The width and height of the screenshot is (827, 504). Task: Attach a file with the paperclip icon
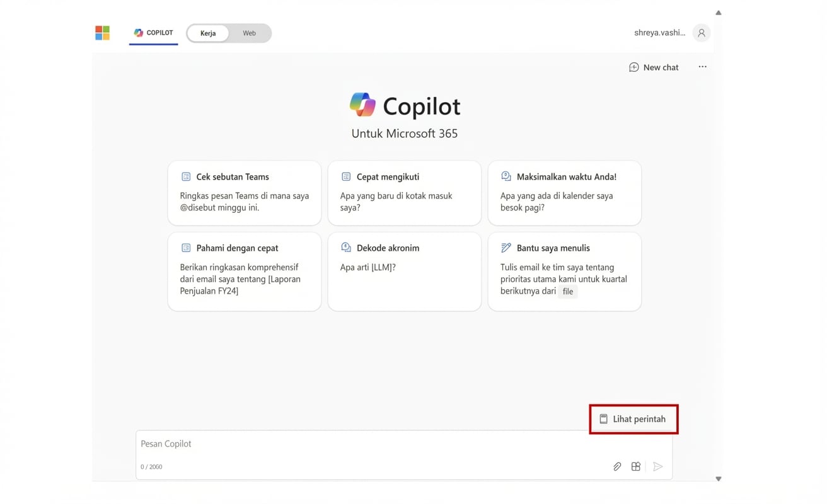[x=616, y=466]
